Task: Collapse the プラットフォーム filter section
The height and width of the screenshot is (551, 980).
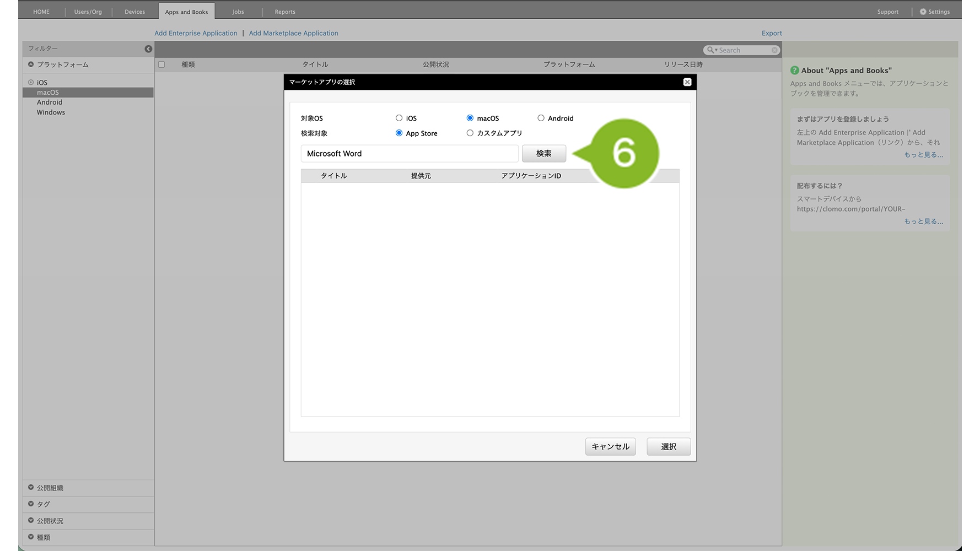Action: 31,64
